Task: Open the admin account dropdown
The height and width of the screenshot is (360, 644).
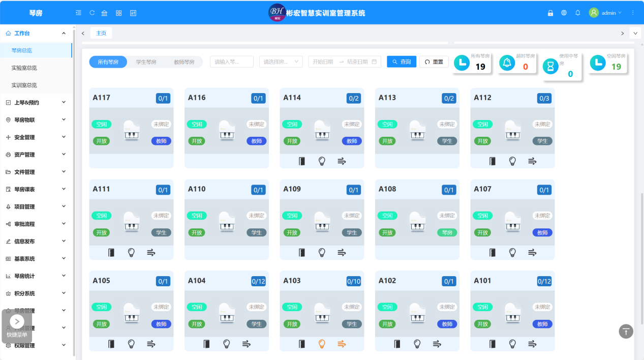Action: (x=605, y=13)
